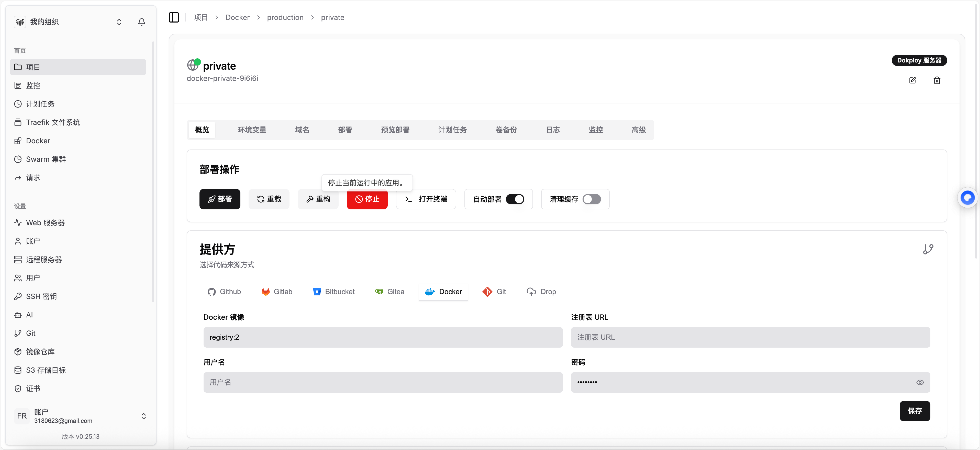Screen dimensions: 980x450
Task: Click the 部署 deploy button
Action: (x=219, y=199)
